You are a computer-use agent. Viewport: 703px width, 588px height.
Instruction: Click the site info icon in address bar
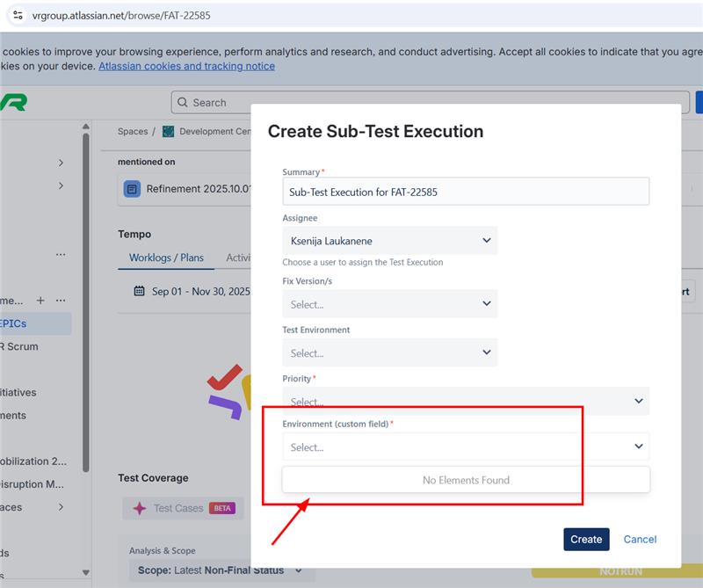18,15
